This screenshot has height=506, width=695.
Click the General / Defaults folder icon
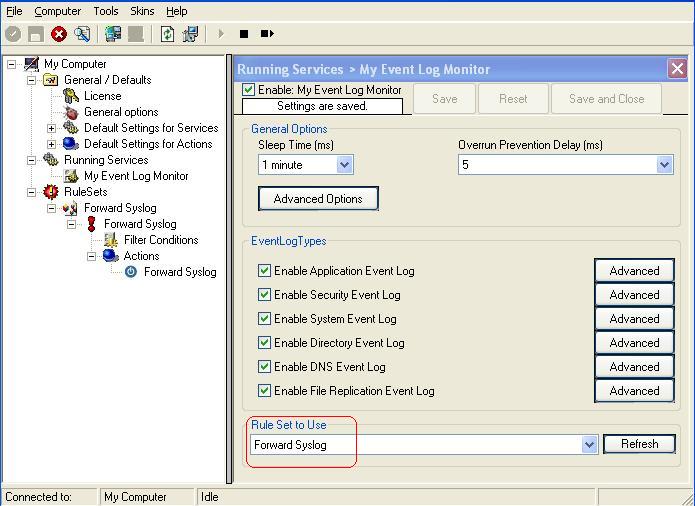pyautogui.click(x=51, y=80)
